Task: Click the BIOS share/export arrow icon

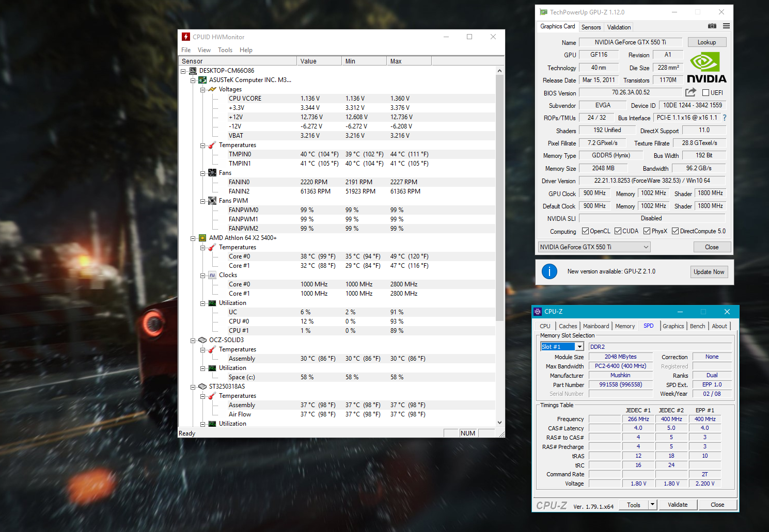Action: pyautogui.click(x=690, y=92)
